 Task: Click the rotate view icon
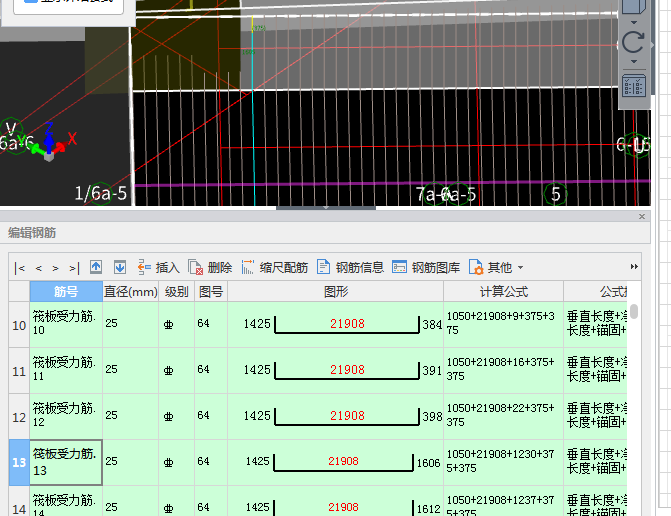(x=633, y=42)
